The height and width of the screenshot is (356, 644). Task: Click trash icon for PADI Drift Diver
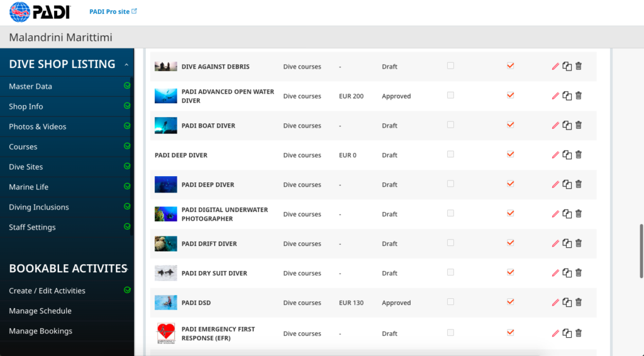(x=579, y=243)
